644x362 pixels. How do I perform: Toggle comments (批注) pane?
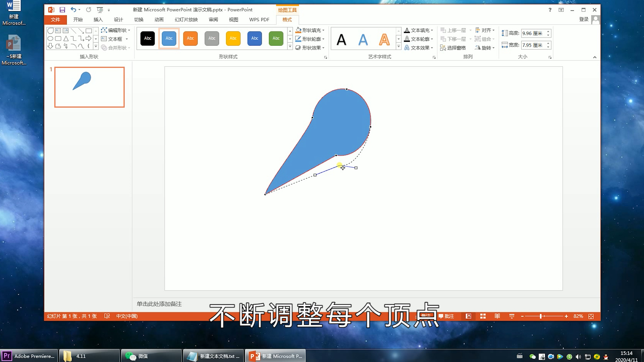tap(446, 316)
